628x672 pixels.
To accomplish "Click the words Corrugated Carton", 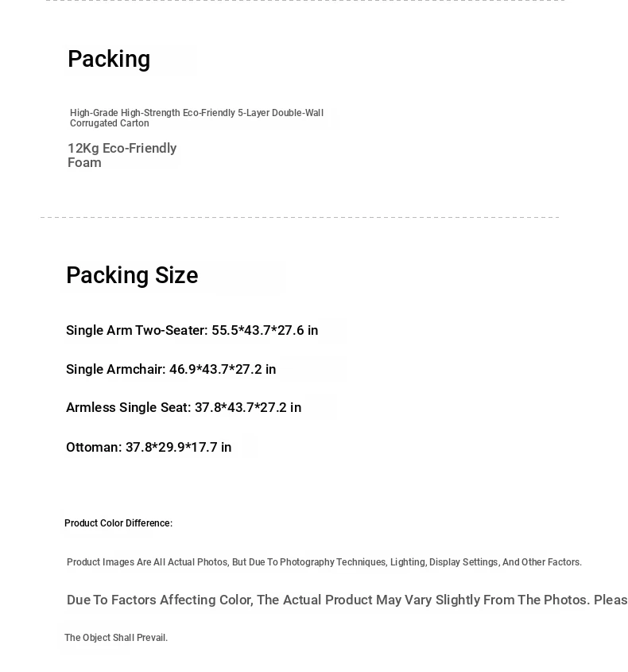I will point(110,123).
